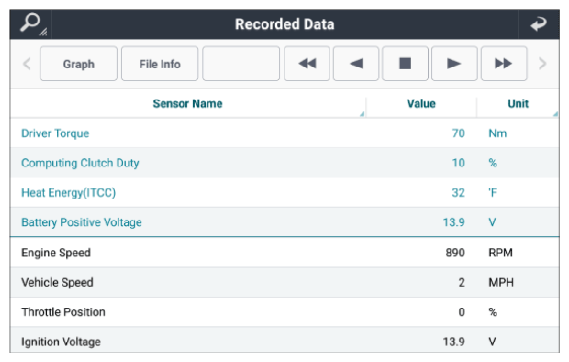The image size is (569, 362).
Task: Sort by Sensor Name column header
Action: (x=188, y=103)
